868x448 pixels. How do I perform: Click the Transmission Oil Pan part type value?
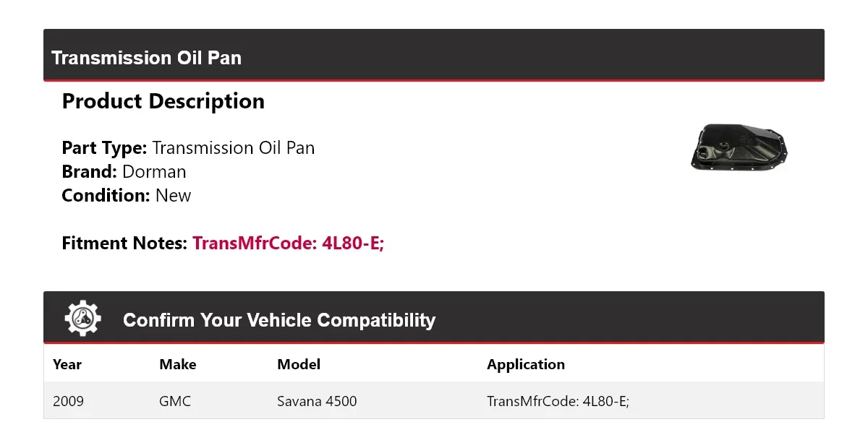pos(234,148)
